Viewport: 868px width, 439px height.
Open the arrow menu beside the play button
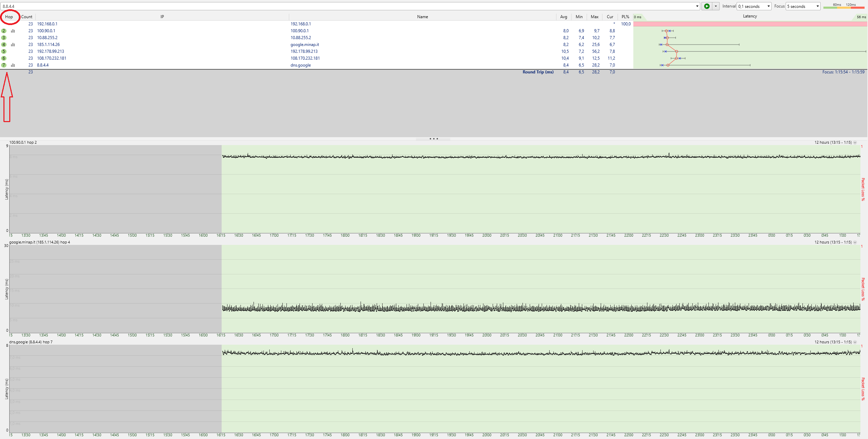tap(716, 6)
